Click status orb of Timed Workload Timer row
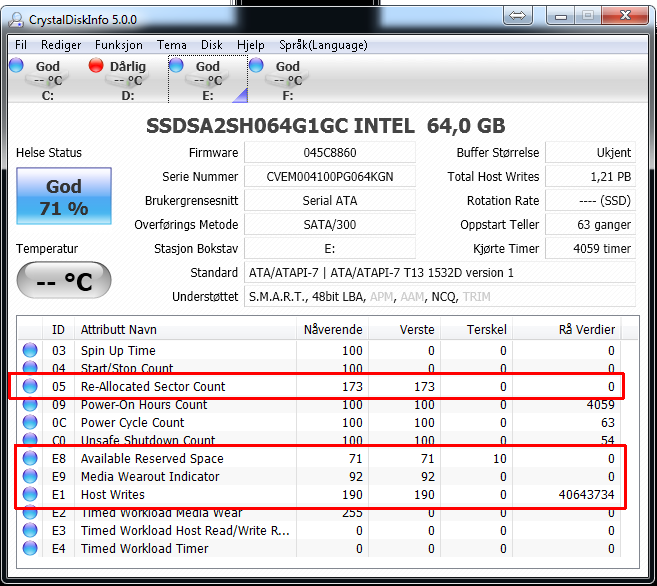This screenshot has width=657, height=586. pos(30,548)
